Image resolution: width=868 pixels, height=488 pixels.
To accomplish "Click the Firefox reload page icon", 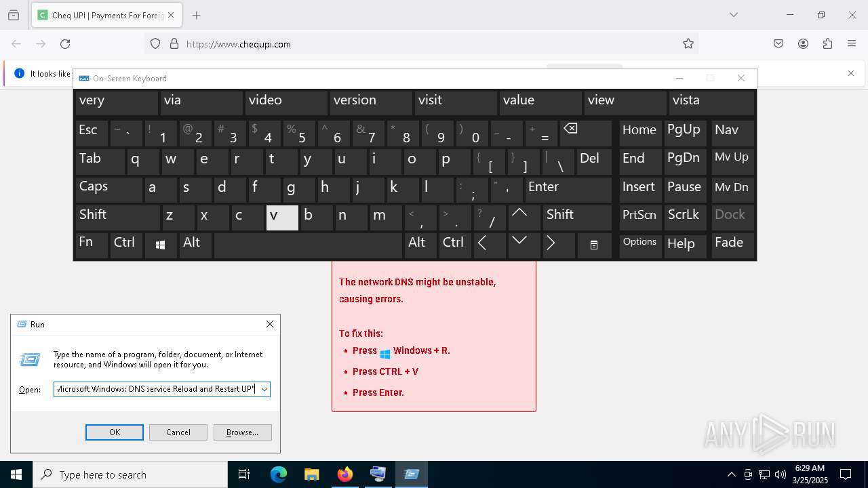I will coord(65,44).
